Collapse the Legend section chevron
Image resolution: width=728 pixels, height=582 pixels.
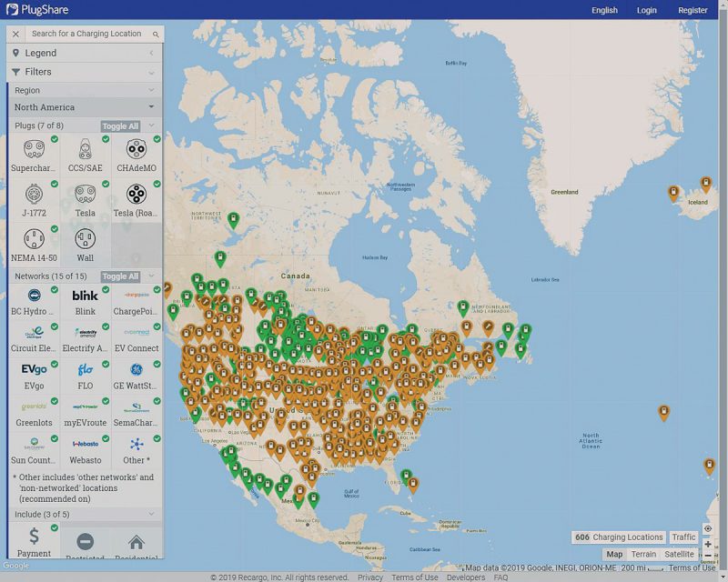152,54
